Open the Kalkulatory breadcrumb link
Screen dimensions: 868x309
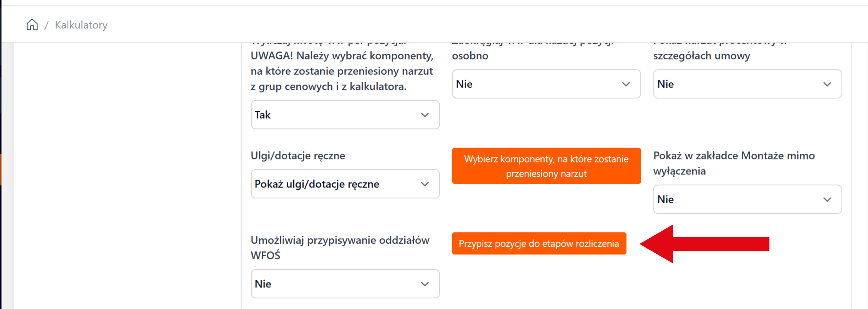click(81, 25)
